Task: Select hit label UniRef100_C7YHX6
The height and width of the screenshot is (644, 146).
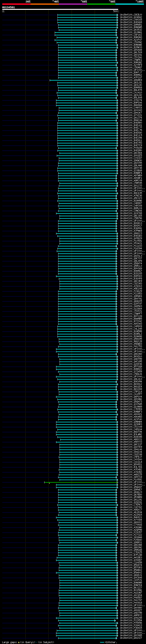Action: click(131, 525)
